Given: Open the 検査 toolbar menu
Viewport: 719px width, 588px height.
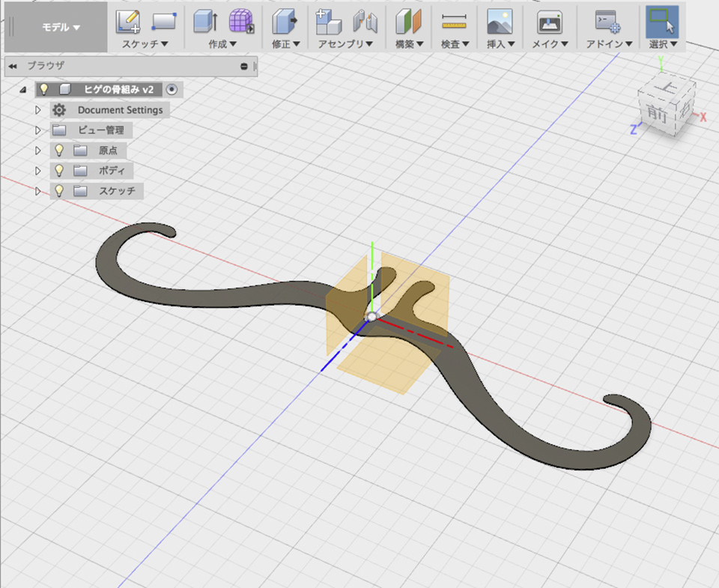Looking at the screenshot, I should 455,44.
